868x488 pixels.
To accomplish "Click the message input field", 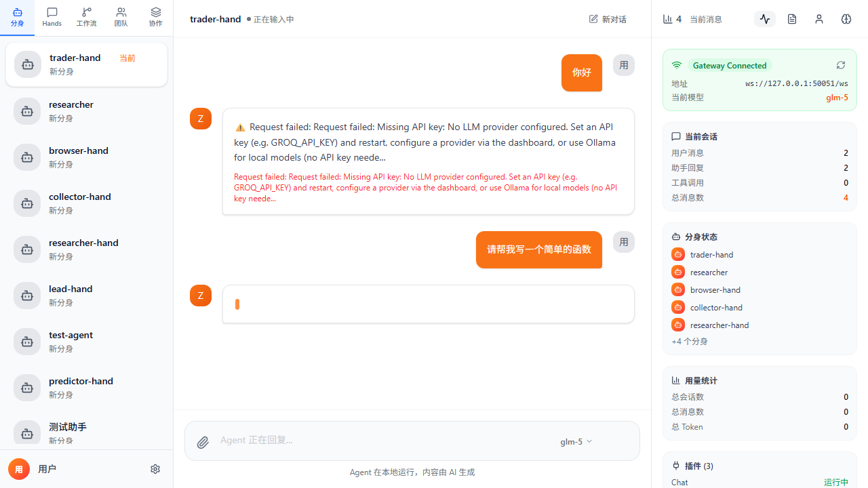I will 380,441.
